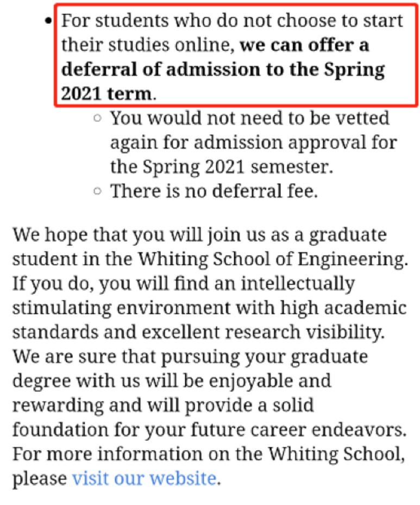Click "Whiting School of Engineering" in the paragraph
Viewport: 420px width, 505px height.
(x=271, y=259)
